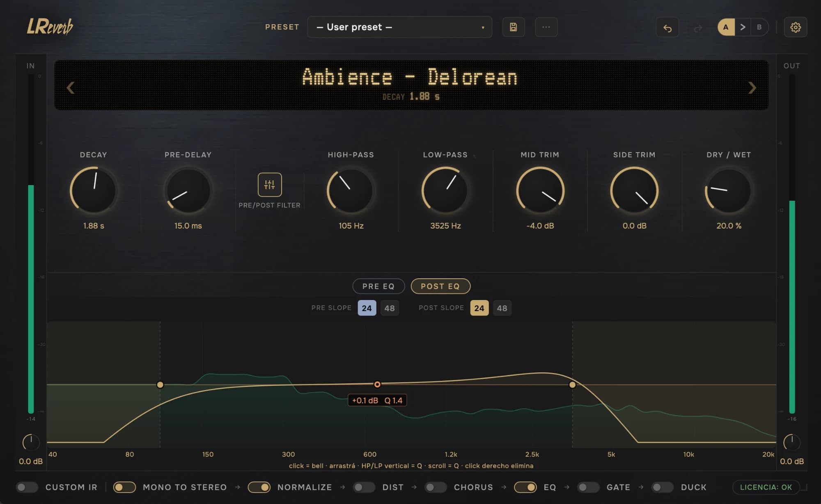Viewport: 821px width, 504px height.
Task: Open the Pre/Post Filter sliders icon
Action: pos(269,185)
